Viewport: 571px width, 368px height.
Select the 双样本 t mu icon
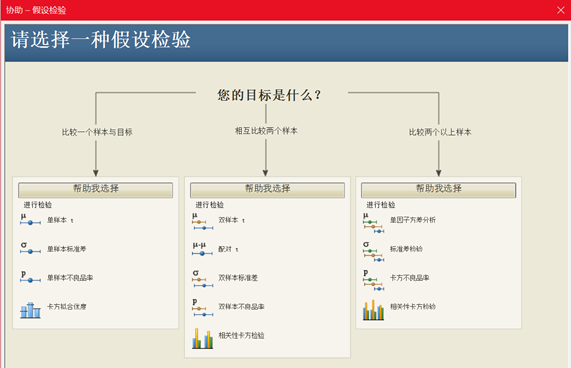(x=202, y=222)
